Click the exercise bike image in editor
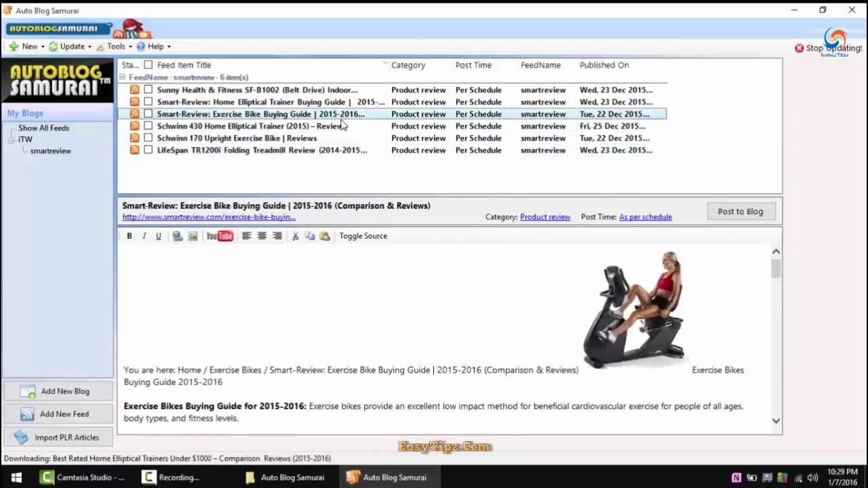The height and width of the screenshot is (488, 868). (634, 309)
